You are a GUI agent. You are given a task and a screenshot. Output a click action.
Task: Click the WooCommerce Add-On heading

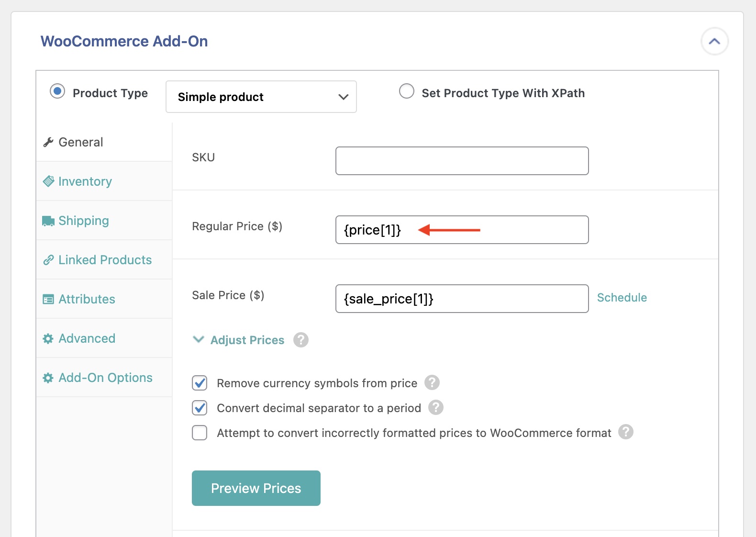[x=124, y=41]
